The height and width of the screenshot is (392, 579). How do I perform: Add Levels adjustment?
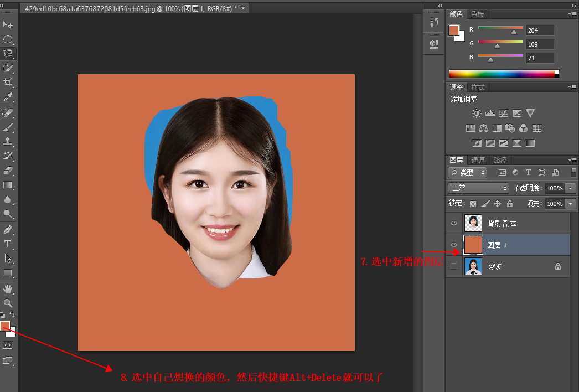[490, 113]
